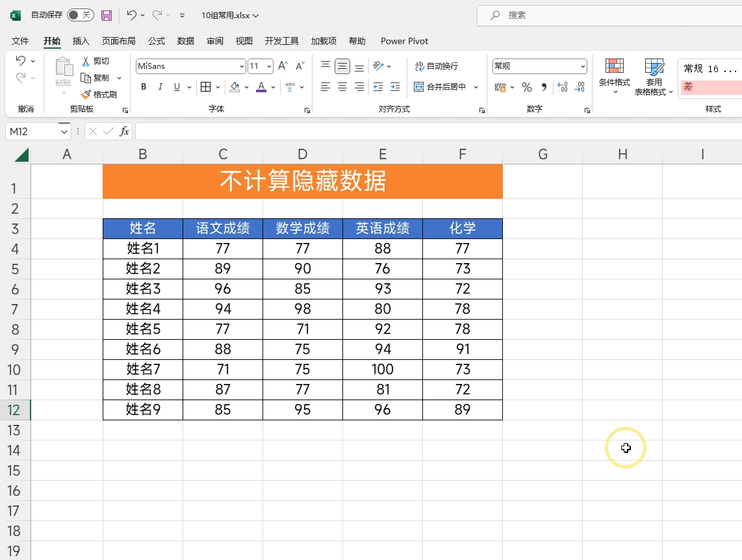The width and height of the screenshot is (742, 560).
Task: Apply Percent Style to selection
Action: [x=526, y=86]
